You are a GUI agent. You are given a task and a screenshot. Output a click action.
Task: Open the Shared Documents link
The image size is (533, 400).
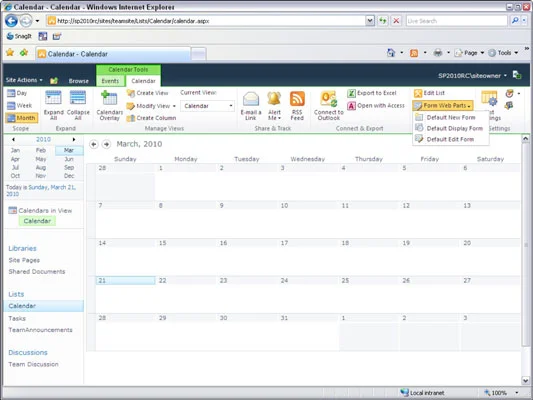point(37,272)
